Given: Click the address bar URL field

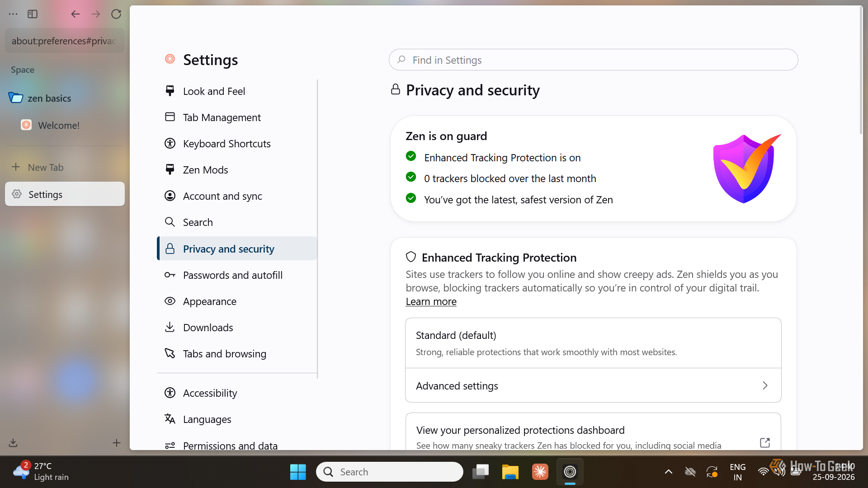Looking at the screenshot, I should pyautogui.click(x=65, y=41).
